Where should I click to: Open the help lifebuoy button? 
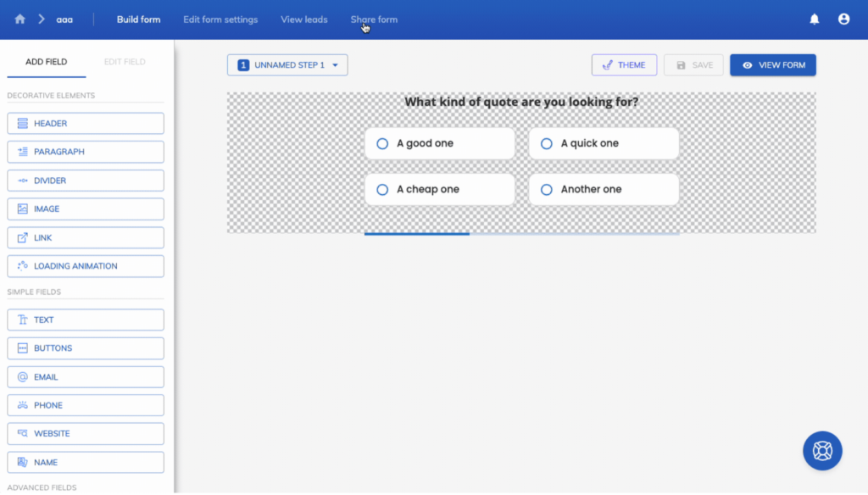[822, 451]
